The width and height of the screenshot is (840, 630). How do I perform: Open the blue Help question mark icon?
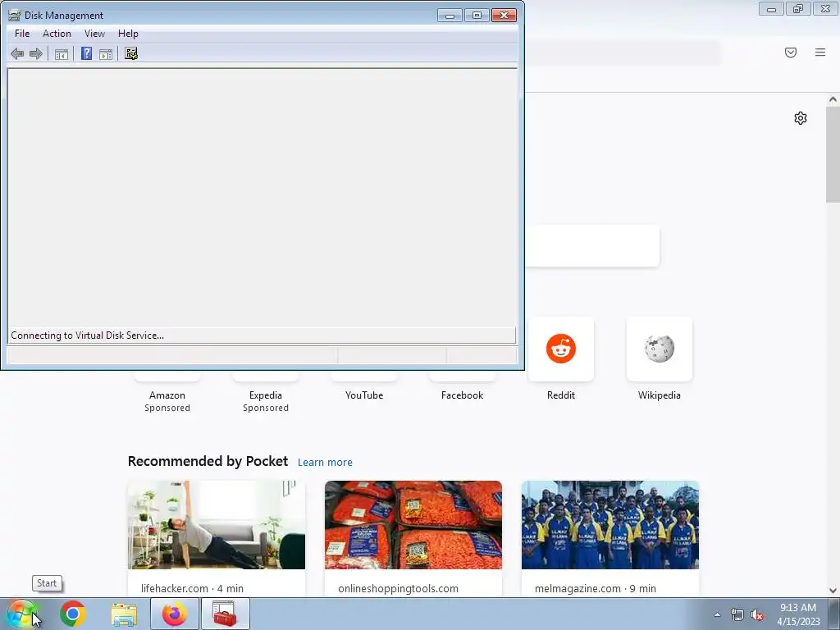point(86,53)
